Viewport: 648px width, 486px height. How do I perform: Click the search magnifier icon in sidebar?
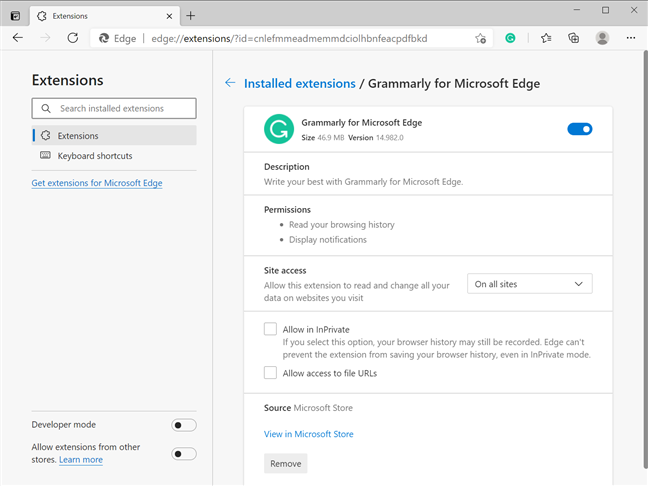(46, 108)
